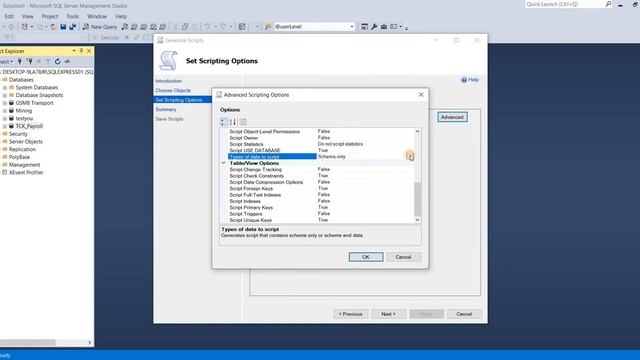Close the Advanced Scripting Options dialog
This screenshot has width=640, height=360.
tap(421, 95)
